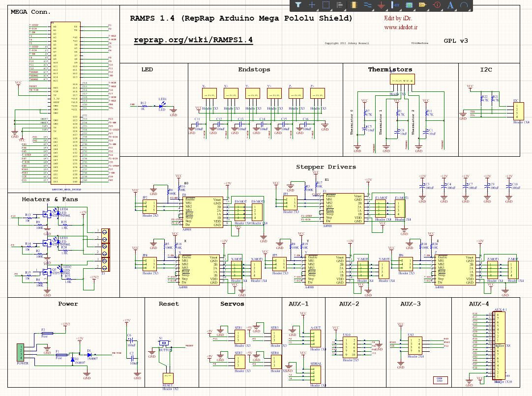Select the 'AUX-4' section heading

click(x=479, y=304)
